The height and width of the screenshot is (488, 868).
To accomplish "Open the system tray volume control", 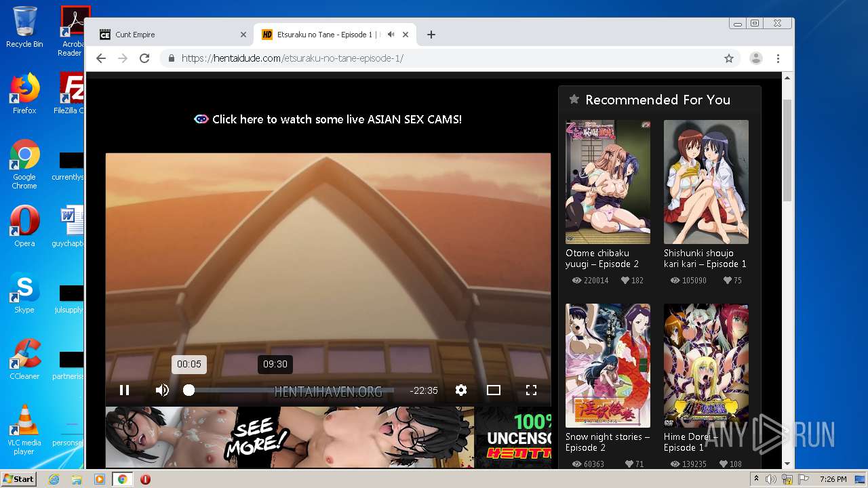I will click(771, 479).
